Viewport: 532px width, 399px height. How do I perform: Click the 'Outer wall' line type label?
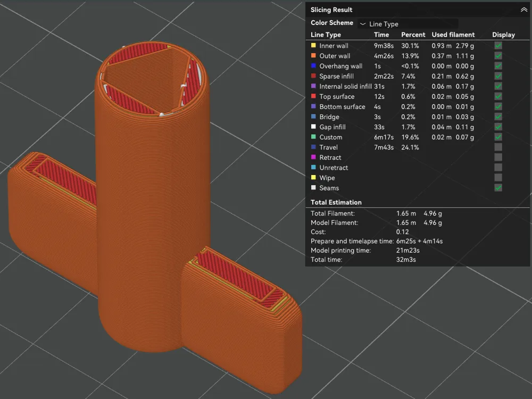(335, 56)
